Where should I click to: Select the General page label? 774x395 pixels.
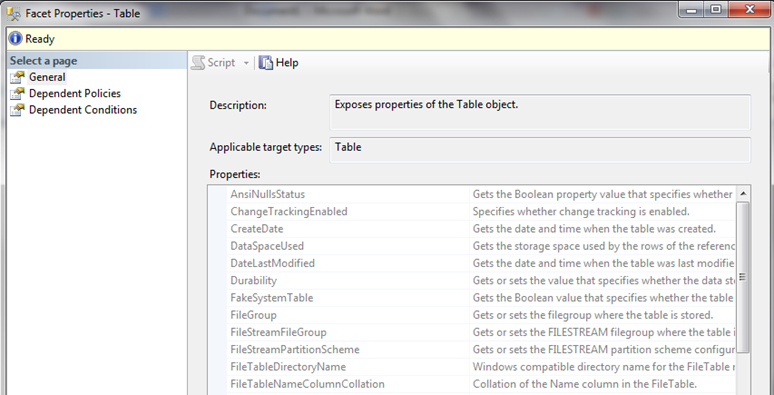coord(47,77)
